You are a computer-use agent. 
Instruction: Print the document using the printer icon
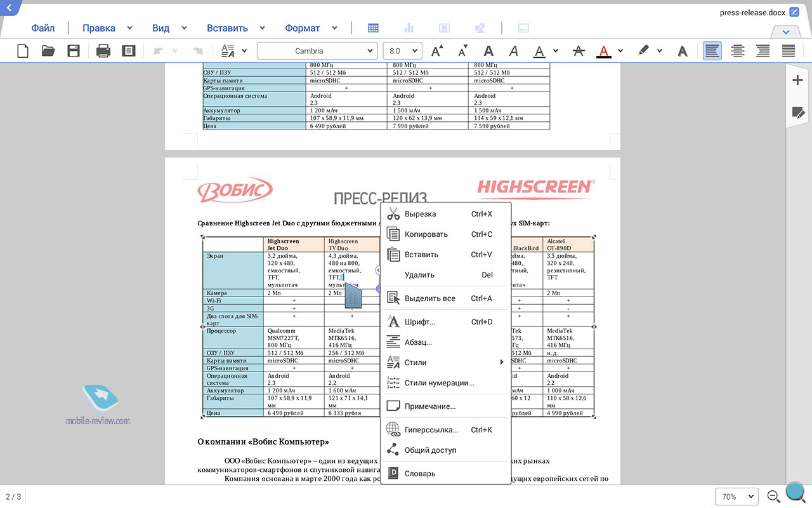coord(103,51)
